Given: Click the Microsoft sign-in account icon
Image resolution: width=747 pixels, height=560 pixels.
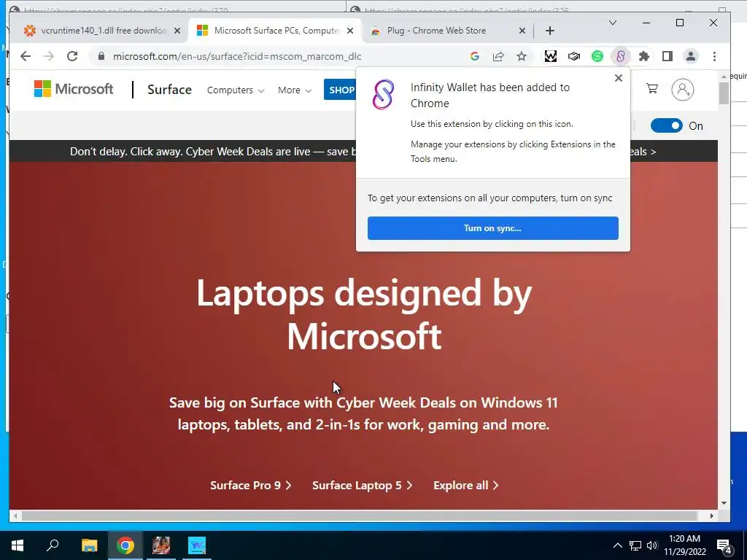Looking at the screenshot, I should [683, 90].
